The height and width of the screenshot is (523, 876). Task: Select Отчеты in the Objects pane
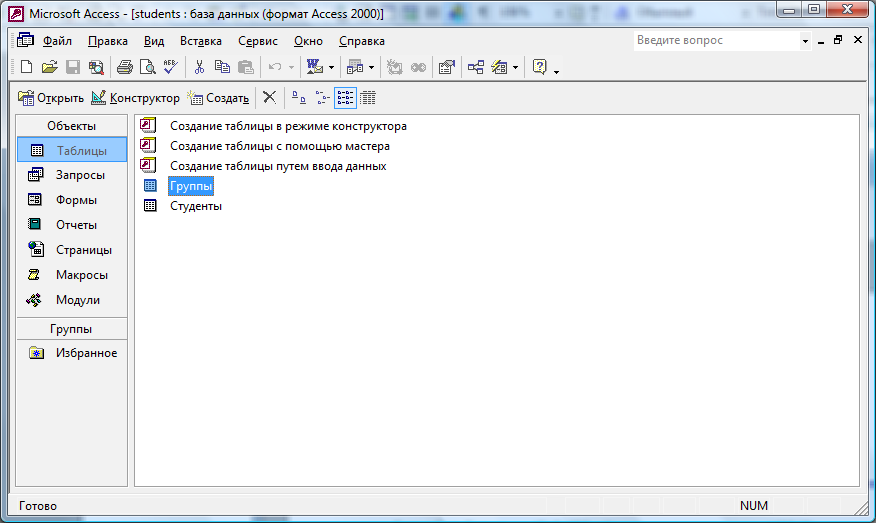[72, 225]
